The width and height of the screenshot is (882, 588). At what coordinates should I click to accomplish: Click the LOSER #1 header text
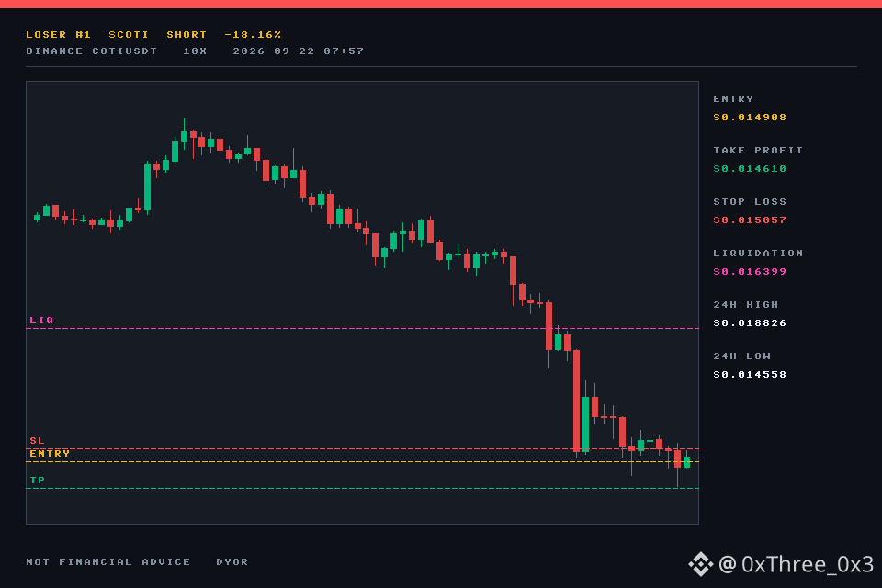click(58, 34)
